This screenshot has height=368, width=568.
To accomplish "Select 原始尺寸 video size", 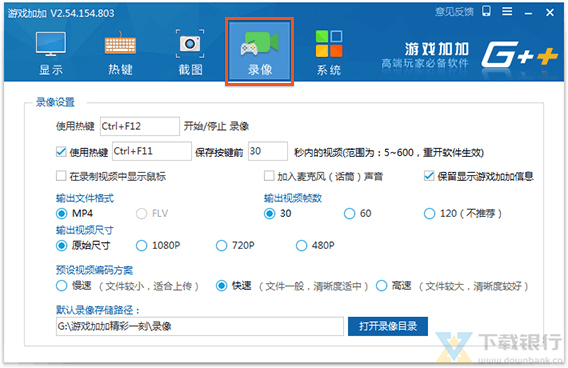I will pos(62,246).
